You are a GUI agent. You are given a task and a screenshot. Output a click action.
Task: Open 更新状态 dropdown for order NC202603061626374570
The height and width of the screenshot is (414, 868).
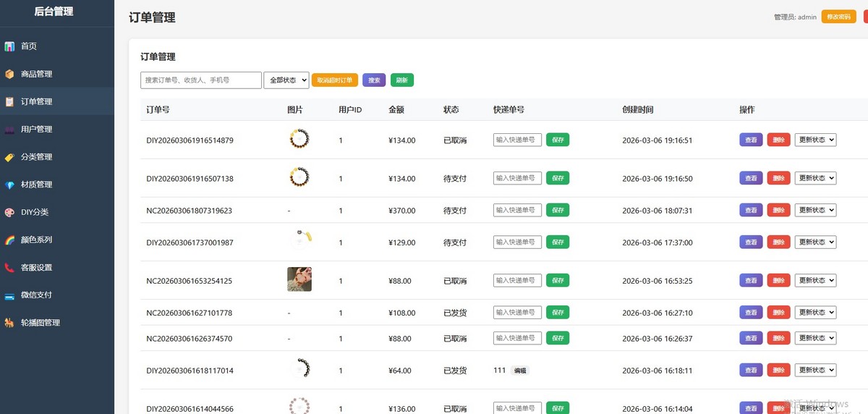click(815, 338)
